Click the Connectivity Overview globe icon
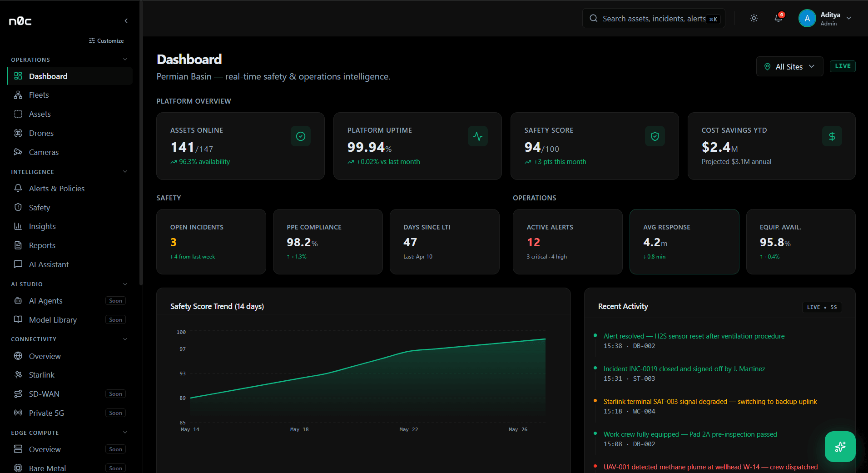The width and height of the screenshot is (868, 473). coord(18,356)
